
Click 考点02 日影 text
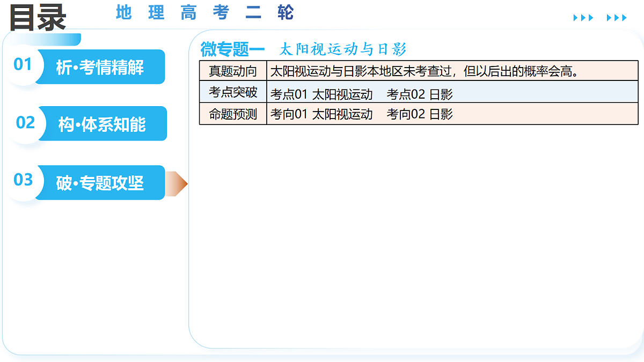point(420,95)
